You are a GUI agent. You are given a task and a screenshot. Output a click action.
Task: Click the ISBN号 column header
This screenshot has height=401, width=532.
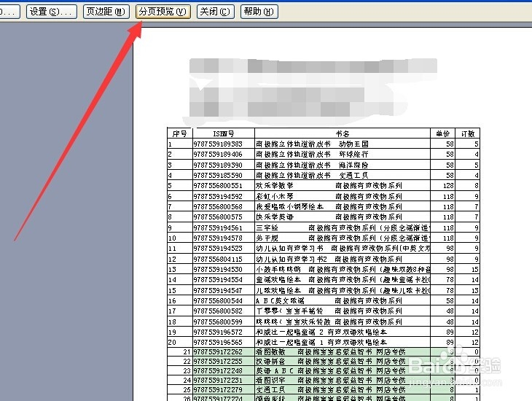224,133
